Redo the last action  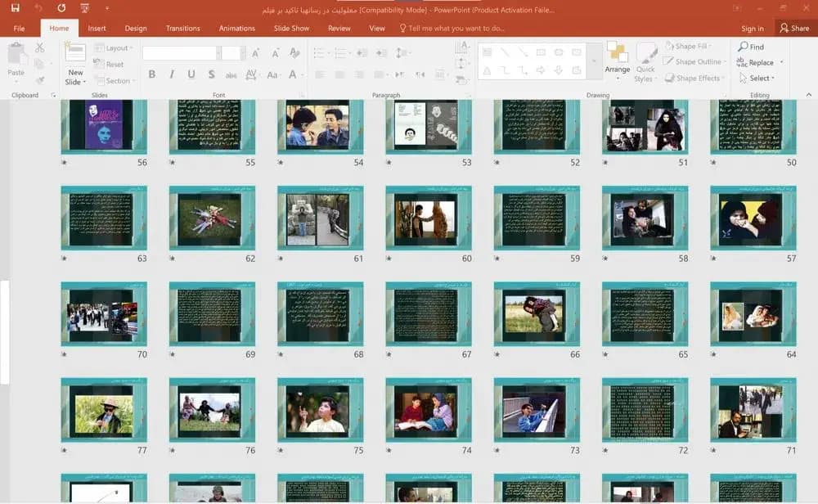(61, 8)
